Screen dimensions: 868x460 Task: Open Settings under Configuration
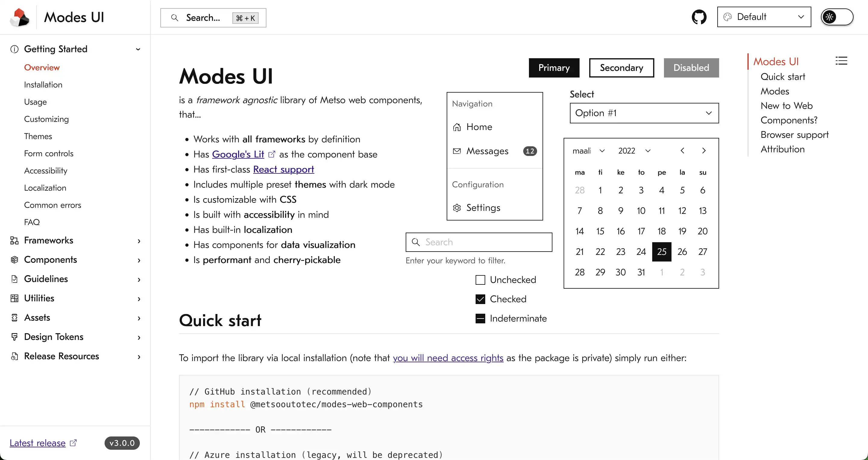pos(483,208)
